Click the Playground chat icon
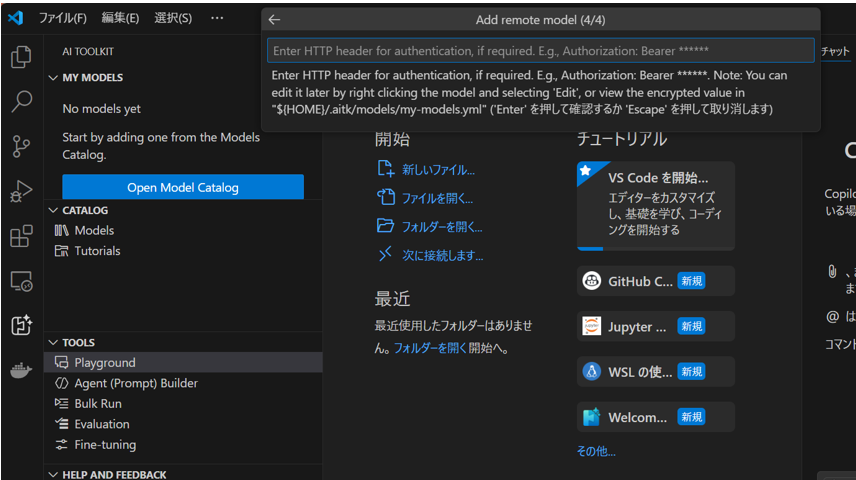Image resolution: width=856 pixels, height=480 pixels. (61, 363)
